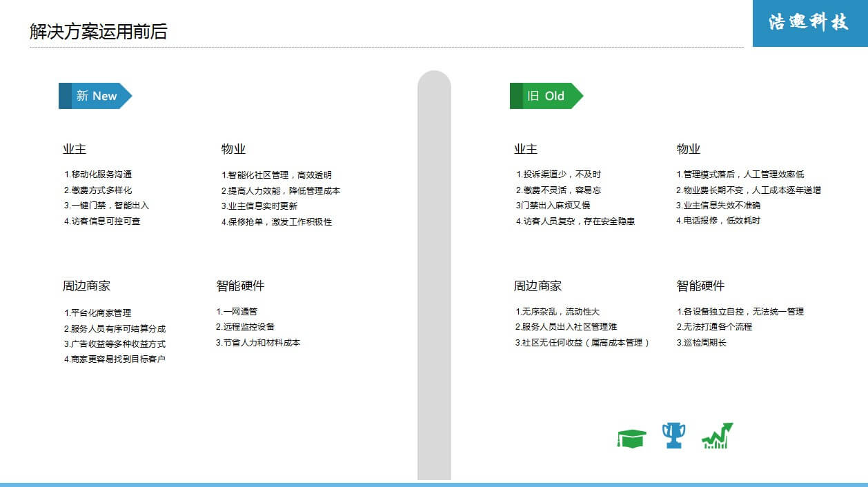The width and height of the screenshot is (868, 487).
Task: Click the item 4.电话报修，低效耗时
Action: pos(718,221)
